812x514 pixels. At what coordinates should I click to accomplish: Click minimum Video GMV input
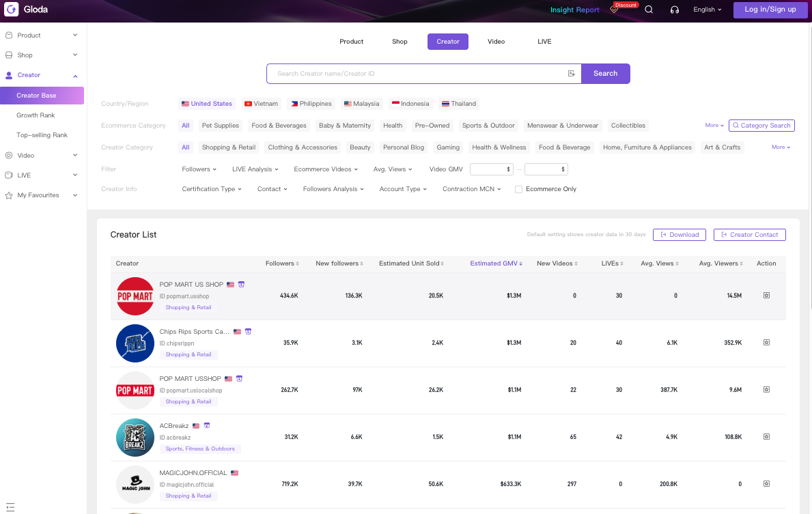[x=492, y=169]
